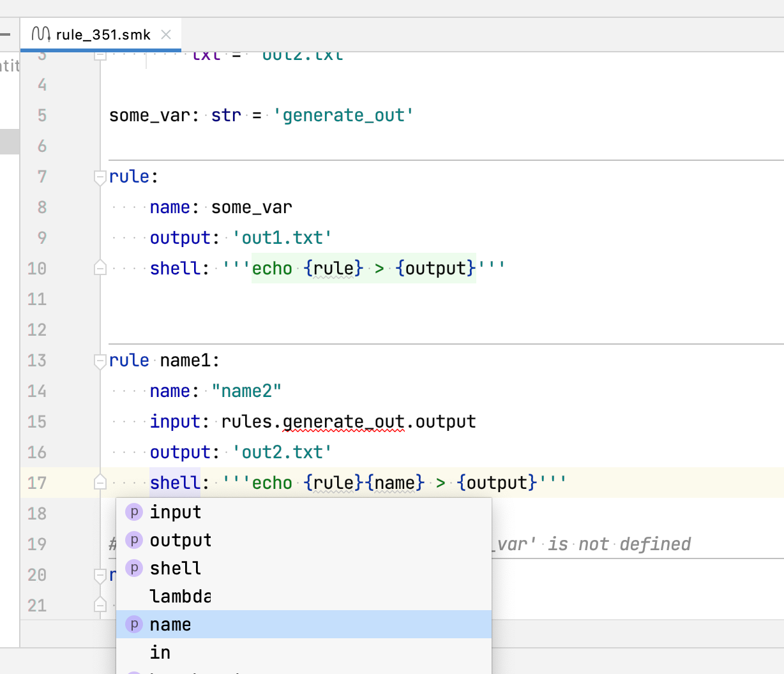Collapse the rule name1 block fold arrow
Viewport: 784px width, 674px height.
click(x=100, y=361)
